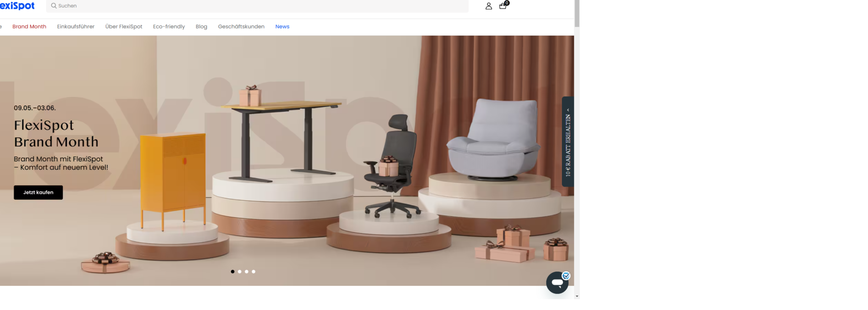868x310 pixels.
Task: Open Eco-friendly menu item
Action: pyautogui.click(x=169, y=26)
